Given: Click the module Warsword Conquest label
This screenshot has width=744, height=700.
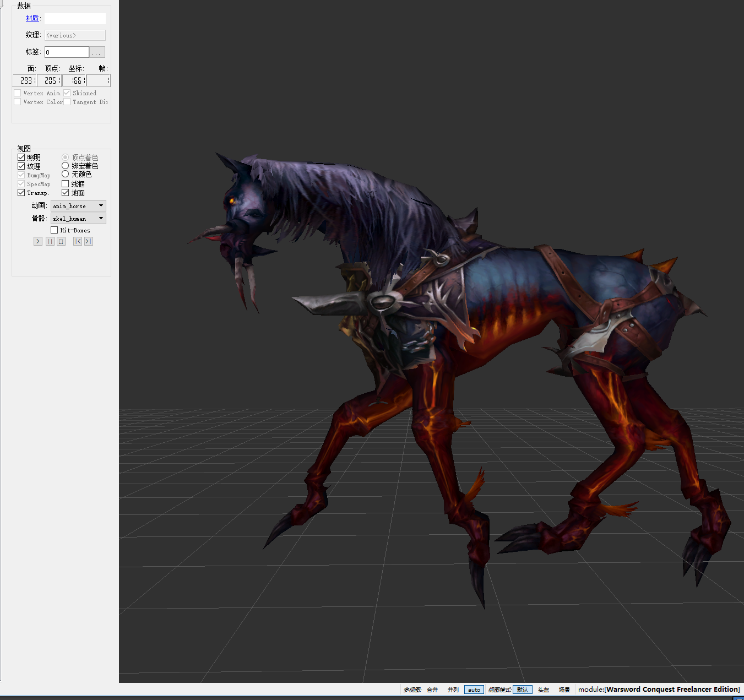Looking at the screenshot, I should [x=659, y=690].
